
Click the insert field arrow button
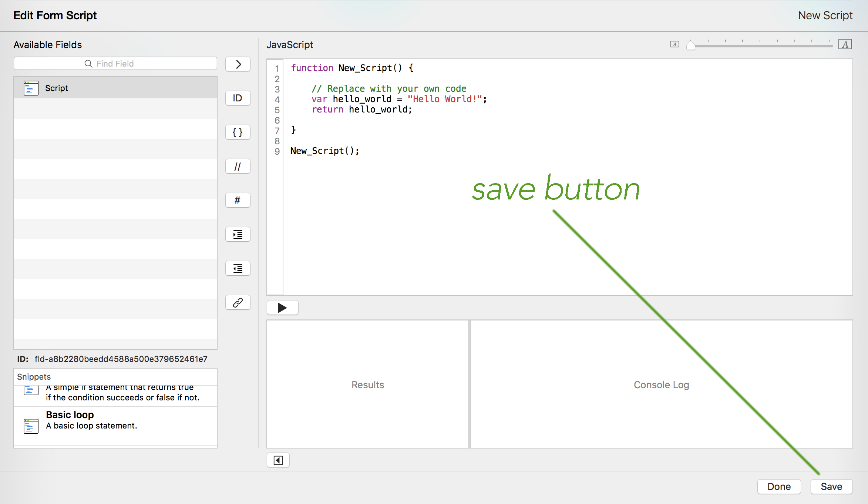[238, 64]
